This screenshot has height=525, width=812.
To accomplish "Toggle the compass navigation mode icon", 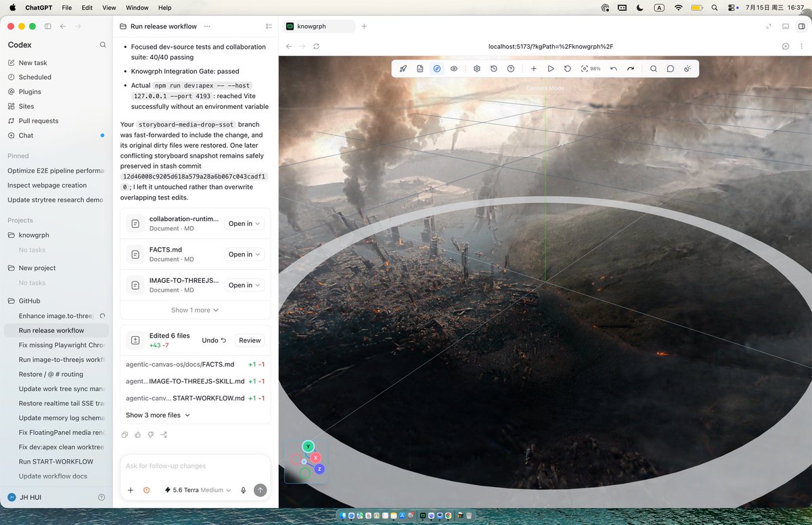I will (437, 68).
